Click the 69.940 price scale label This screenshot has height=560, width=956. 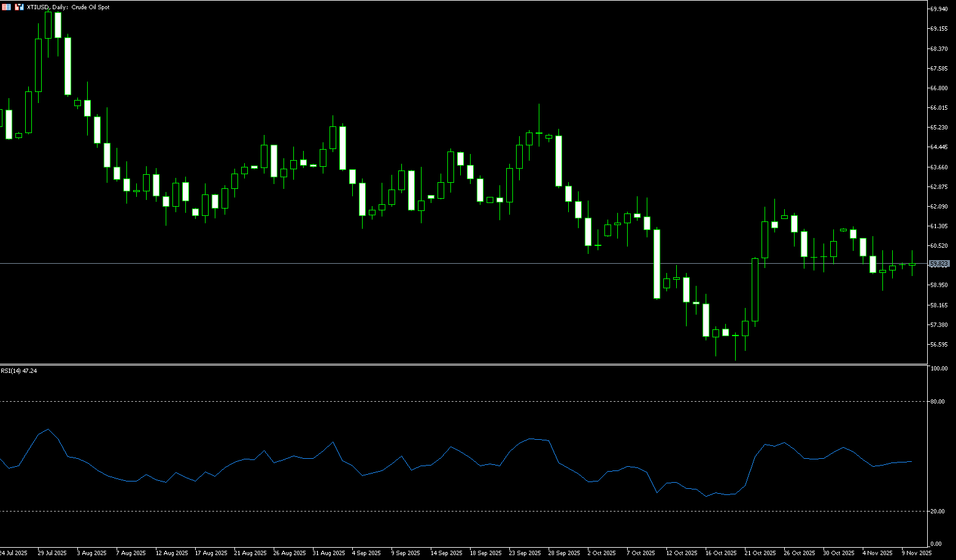939,9
